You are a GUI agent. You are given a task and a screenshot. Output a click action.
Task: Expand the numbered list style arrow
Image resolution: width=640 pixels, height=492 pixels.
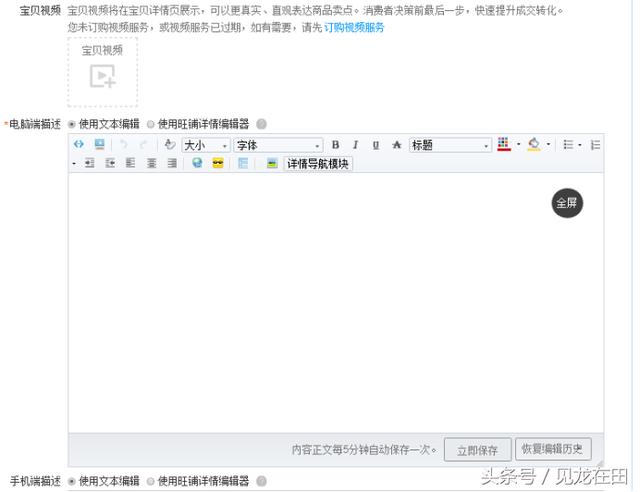tap(74, 163)
